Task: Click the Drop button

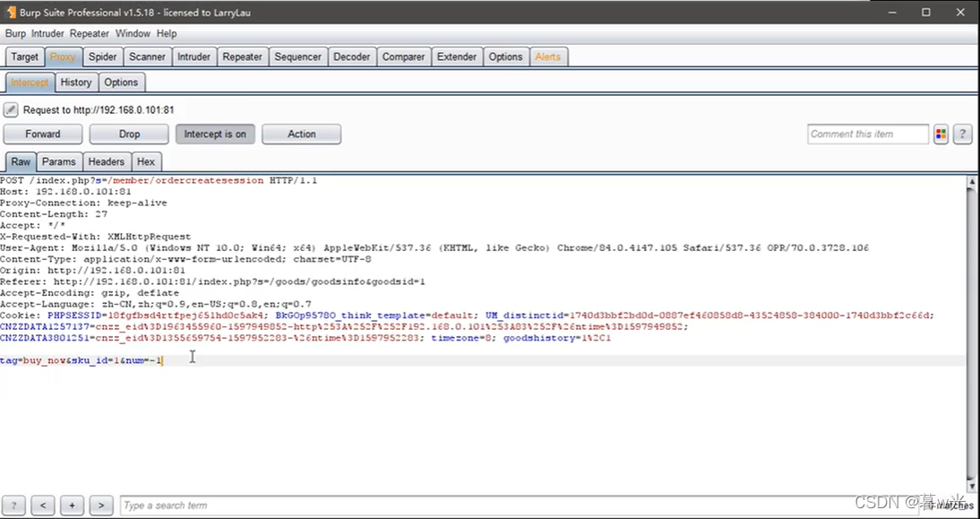Action: click(x=129, y=134)
